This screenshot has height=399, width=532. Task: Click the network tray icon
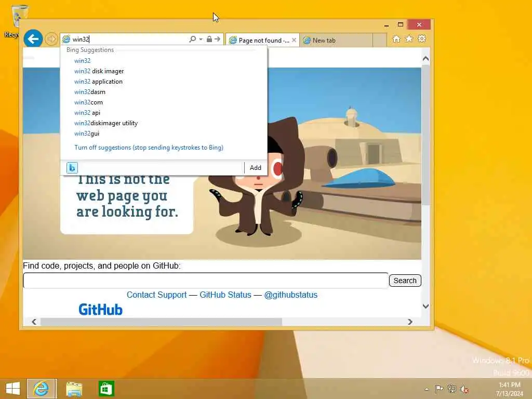click(451, 389)
